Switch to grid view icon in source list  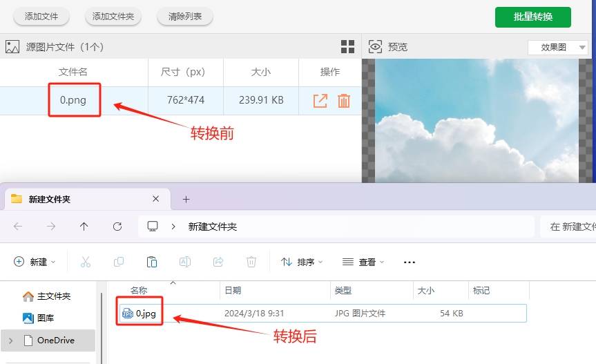[x=347, y=47]
